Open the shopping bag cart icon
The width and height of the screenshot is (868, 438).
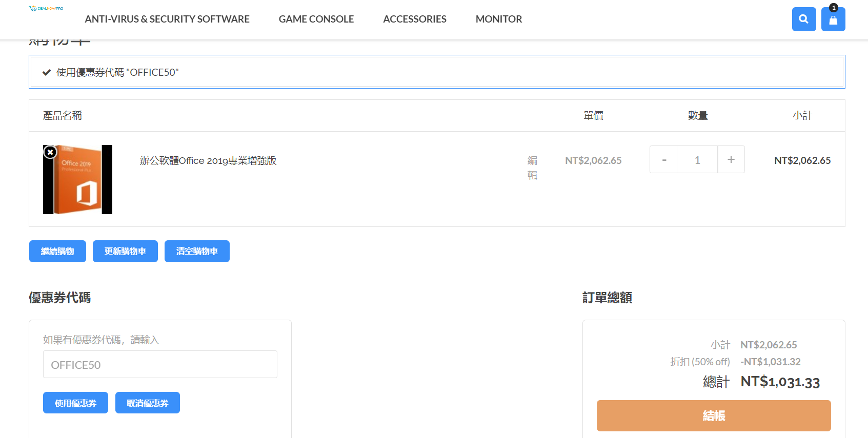click(833, 19)
